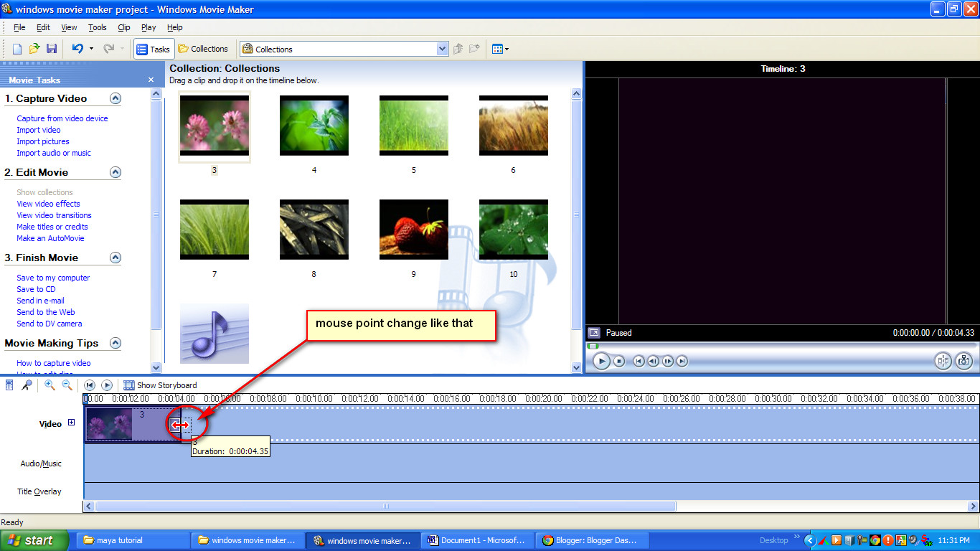Select clip 4 green leaf thumbnail
The image size is (980, 551).
pyautogui.click(x=314, y=126)
